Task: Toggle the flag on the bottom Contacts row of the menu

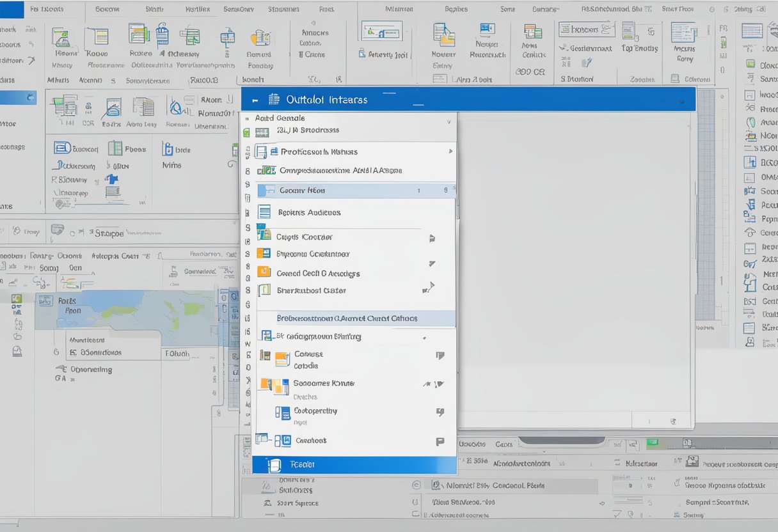Action: click(x=440, y=439)
